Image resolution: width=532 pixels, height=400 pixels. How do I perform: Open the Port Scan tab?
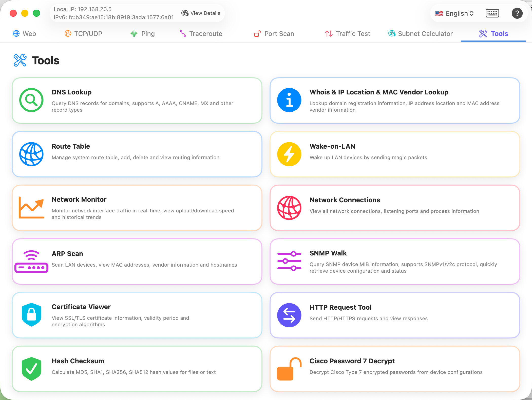274,33
